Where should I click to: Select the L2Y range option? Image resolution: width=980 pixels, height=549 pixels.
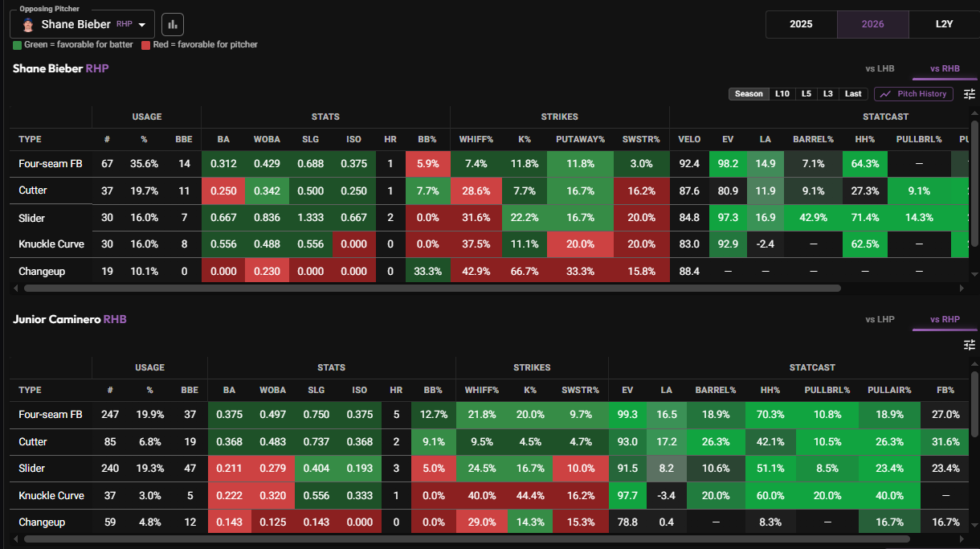[x=945, y=24]
